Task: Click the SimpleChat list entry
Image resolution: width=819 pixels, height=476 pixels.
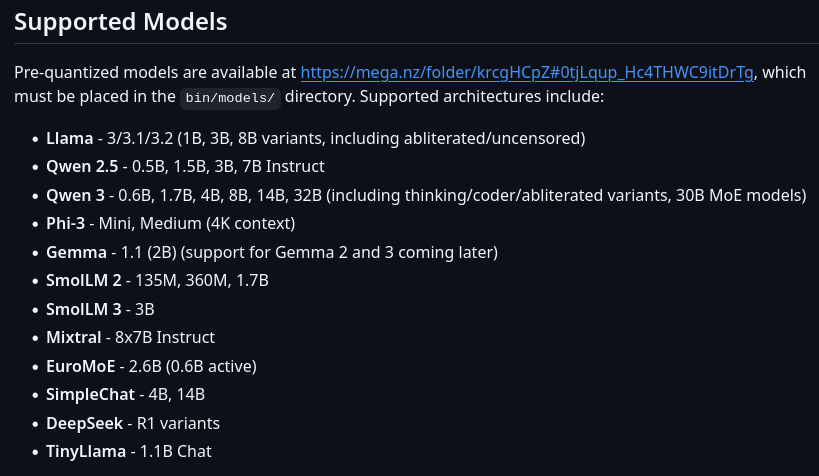Action: [88, 394]
